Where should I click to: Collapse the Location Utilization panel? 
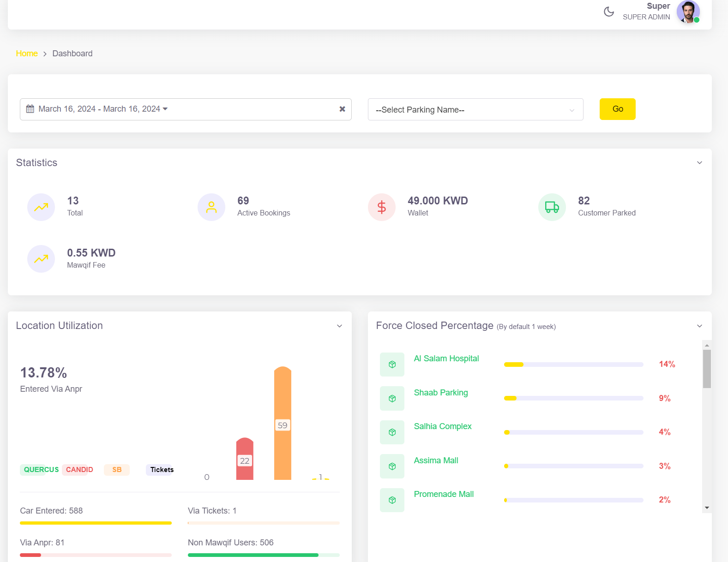click(339, 326)
